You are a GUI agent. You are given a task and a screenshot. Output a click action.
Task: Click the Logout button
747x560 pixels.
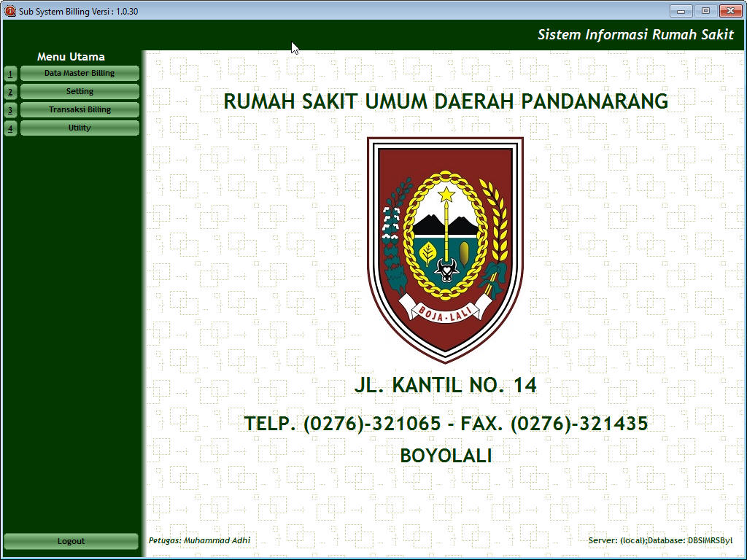click(71, 541)
